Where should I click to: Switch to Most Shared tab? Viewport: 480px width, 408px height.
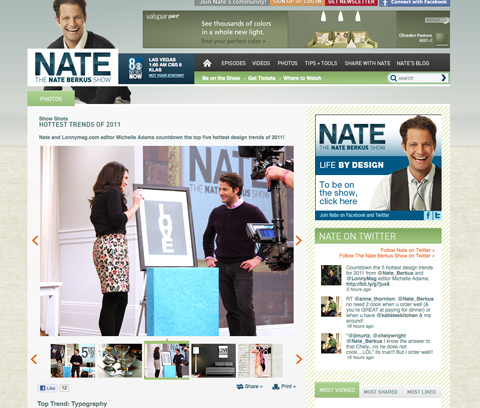pos(381,392)
